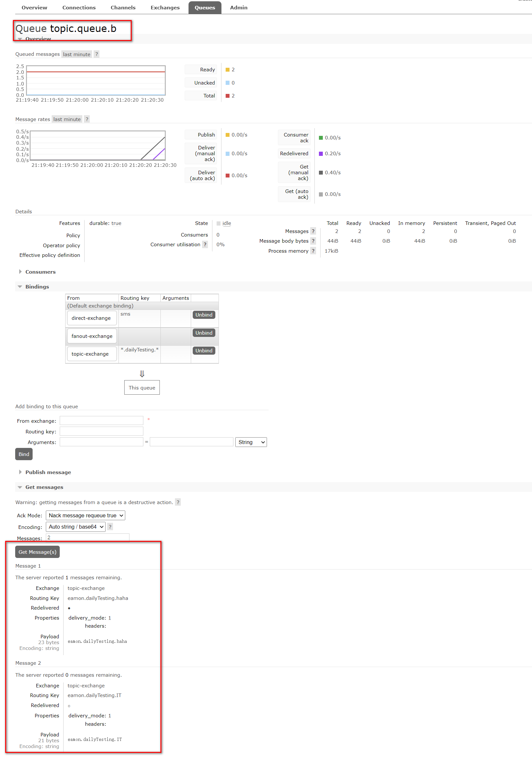Click the Redelivered purple swatch
Screen dimensions: 532x759
coord(321,154)
